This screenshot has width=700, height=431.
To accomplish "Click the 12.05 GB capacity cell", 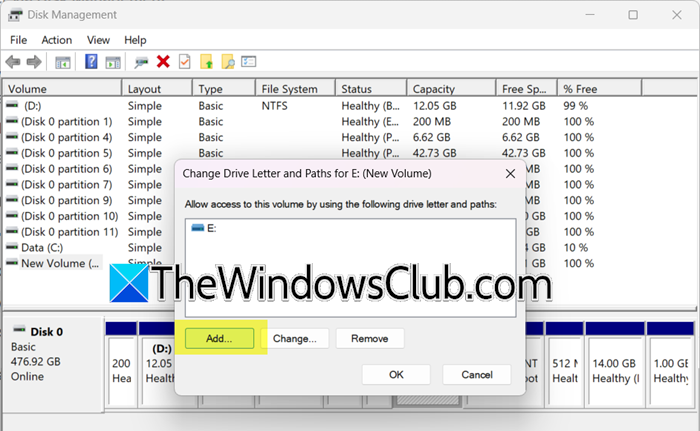I will coord(434,106).
